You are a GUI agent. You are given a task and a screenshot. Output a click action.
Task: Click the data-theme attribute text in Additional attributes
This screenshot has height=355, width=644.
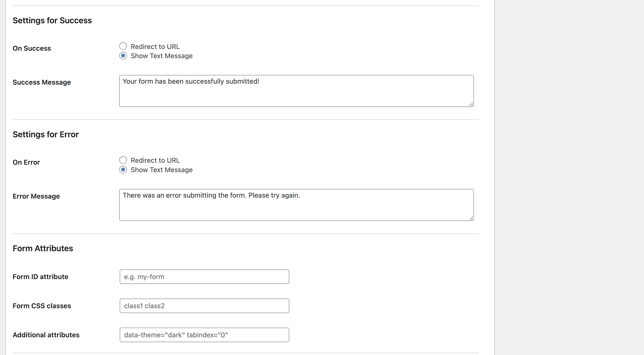(x=176, y=335)
